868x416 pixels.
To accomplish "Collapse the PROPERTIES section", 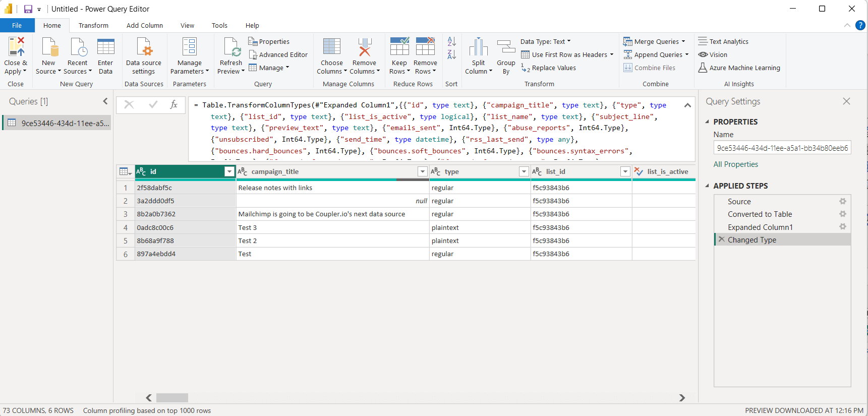I will tap(707, 122).
